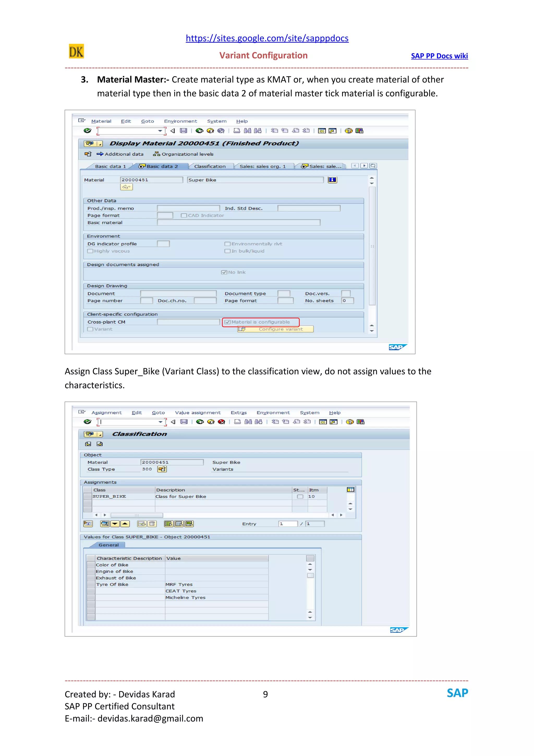
Task: Expand the services-for-object dropdown arrow beside Display Material title
Action: [100, 144]
